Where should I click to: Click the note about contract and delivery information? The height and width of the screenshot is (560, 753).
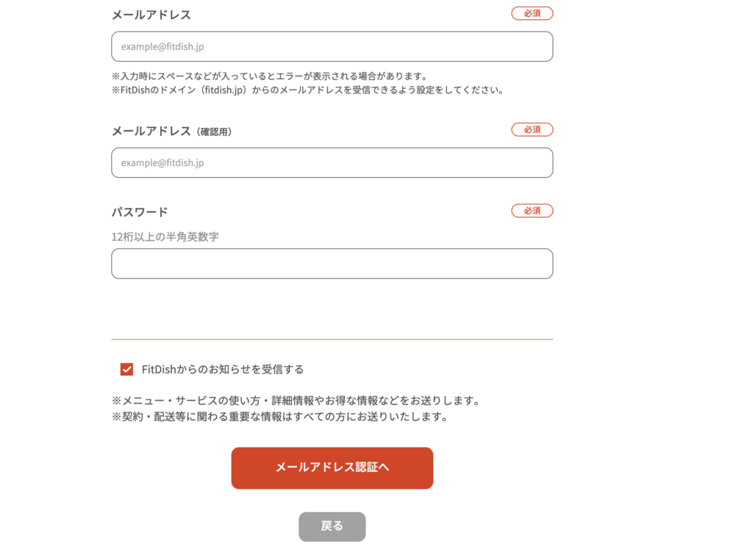pyautogui.click(x=279, y=417)
